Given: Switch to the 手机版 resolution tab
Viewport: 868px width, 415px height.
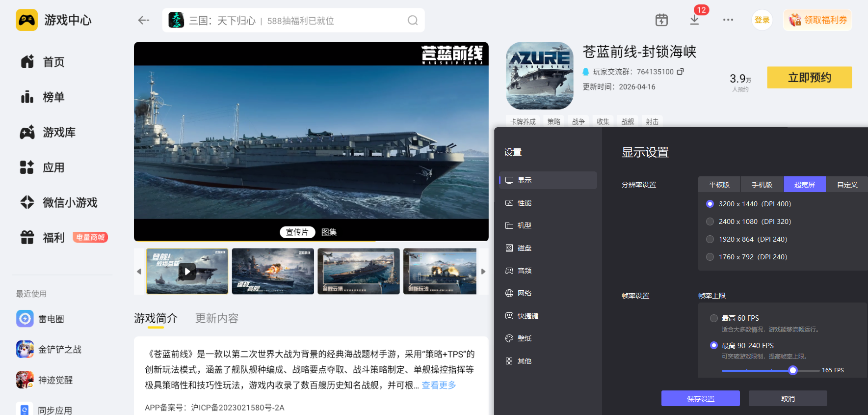Looking at the screenshot, I should tap(762, 185).
